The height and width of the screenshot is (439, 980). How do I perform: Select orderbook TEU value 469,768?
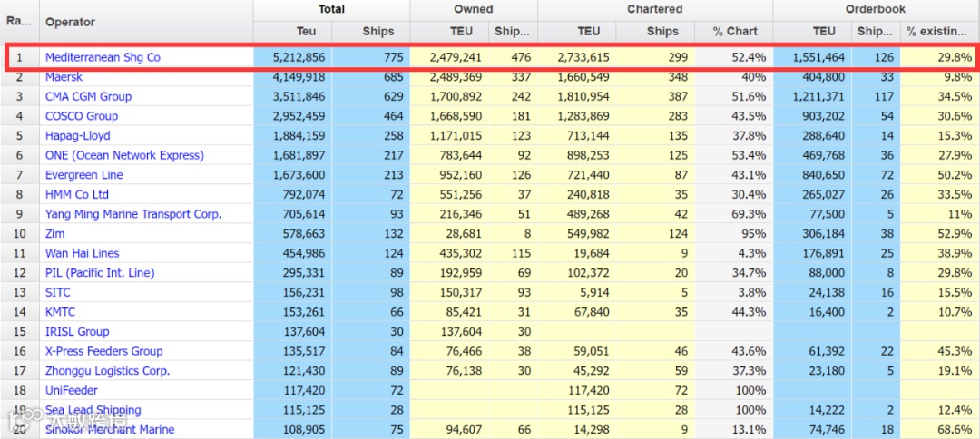point(823,155)
